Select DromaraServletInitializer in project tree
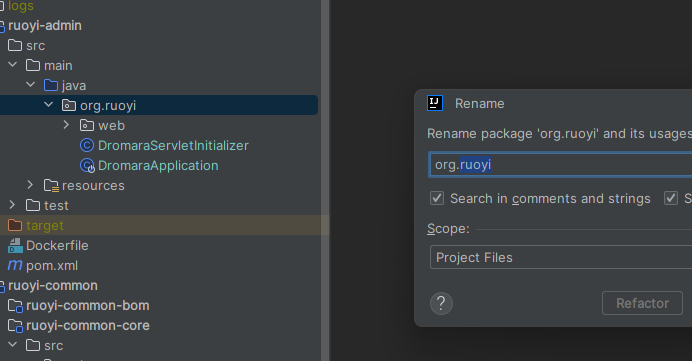The width and height of the screenshot is (692, 361). pos(173,145)
